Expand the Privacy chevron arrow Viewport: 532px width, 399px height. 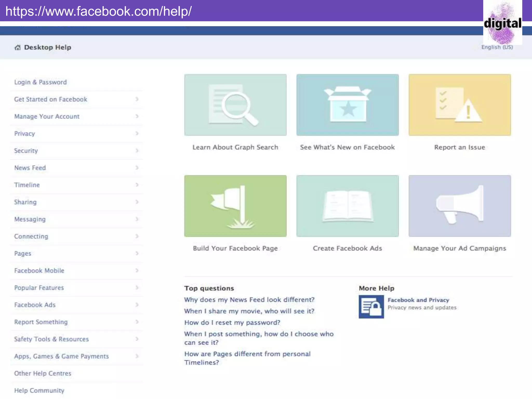pyautogui.click(x=137, y=134)
